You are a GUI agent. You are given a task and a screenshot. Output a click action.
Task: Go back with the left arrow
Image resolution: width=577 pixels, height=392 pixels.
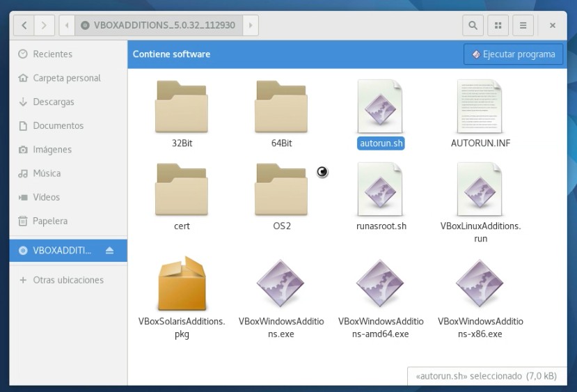pyautogui.click(x=24, y=26)
